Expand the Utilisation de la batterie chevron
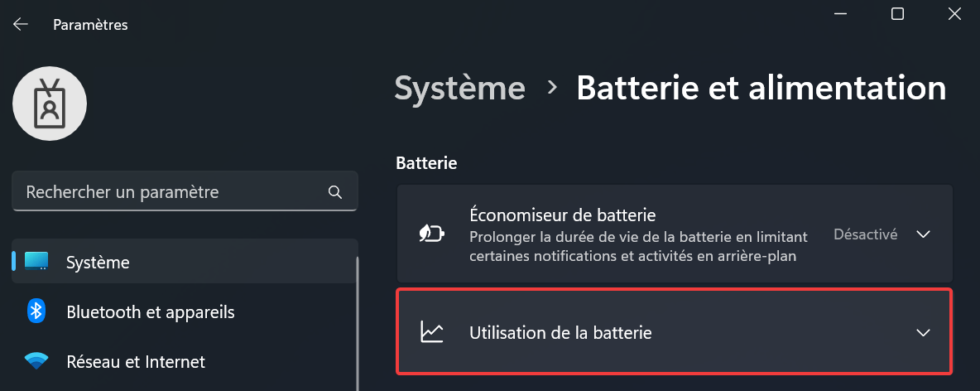980x391 pixels. coord(923,332)
